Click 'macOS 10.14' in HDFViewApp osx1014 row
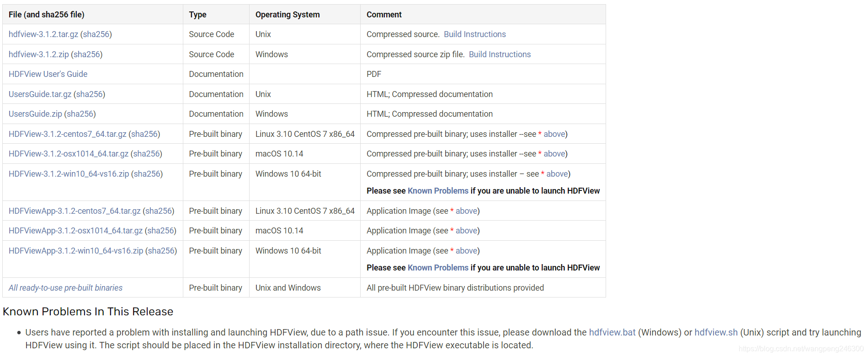Image resolution: width=868 pixels, height=357 pixels. (x=279, y=231)
